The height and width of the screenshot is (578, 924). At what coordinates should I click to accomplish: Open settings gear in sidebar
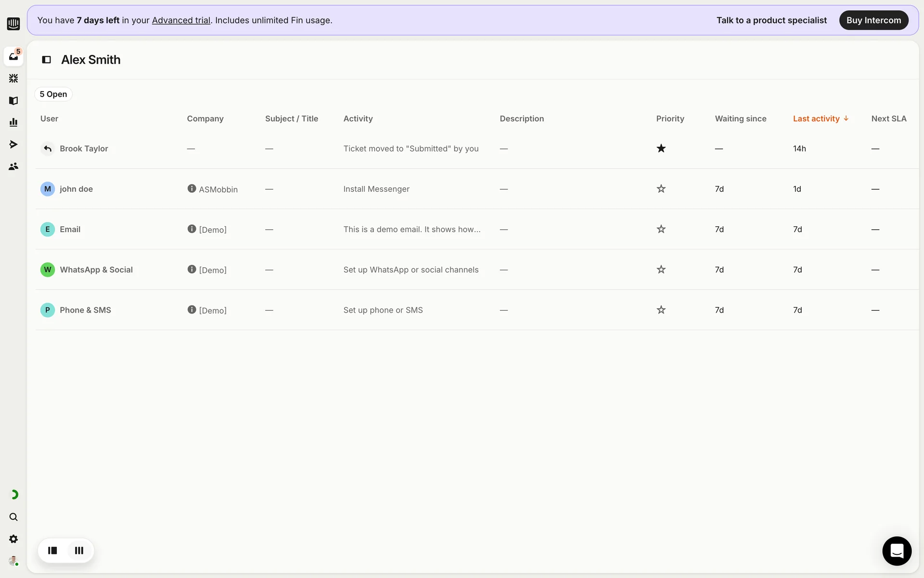13,539
